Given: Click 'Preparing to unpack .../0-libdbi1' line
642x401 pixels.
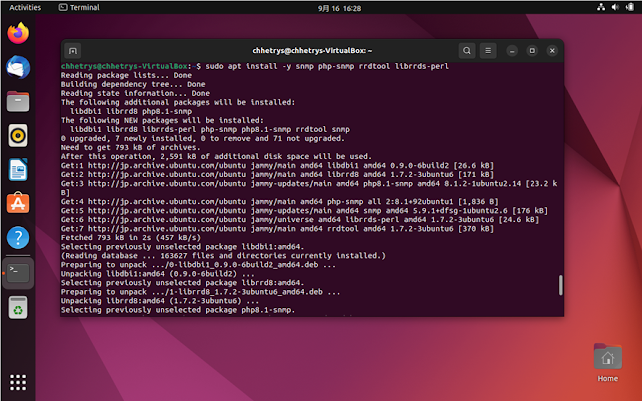Looking at the screenshot, I should [198, 264].
